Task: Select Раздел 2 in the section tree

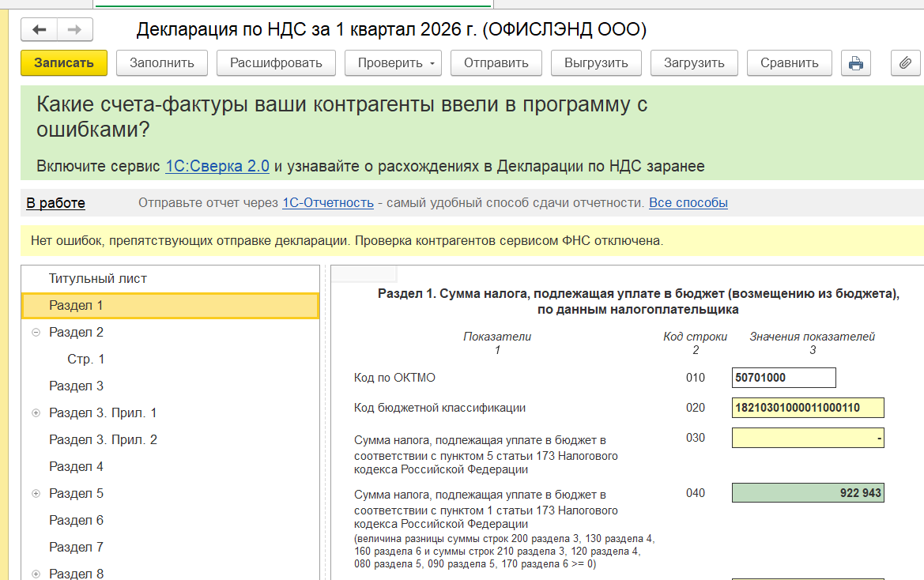Action: 76,333
